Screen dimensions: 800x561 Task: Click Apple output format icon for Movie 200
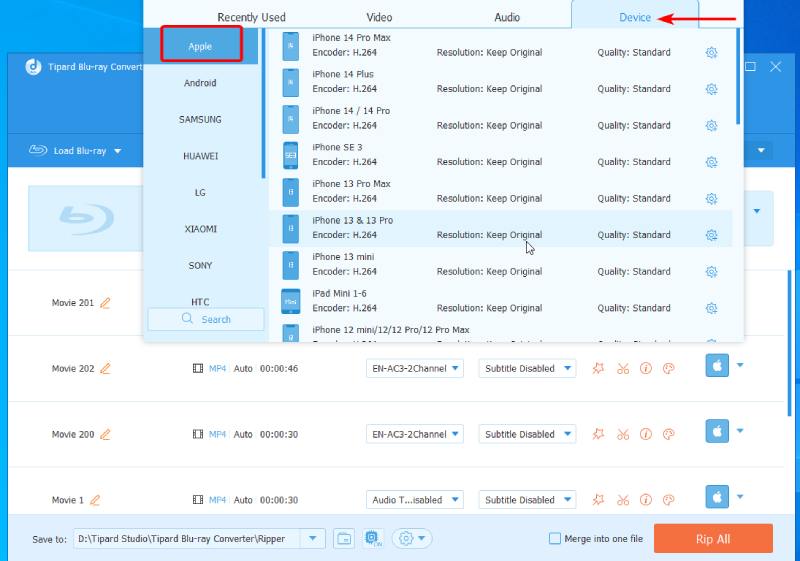coord(717,431)
